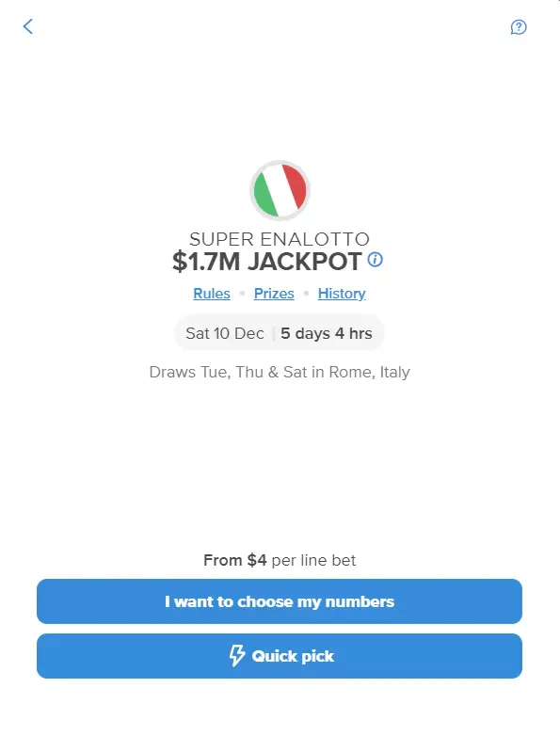The height and width of the screenshot is (736, 560).
Task: Select I want to choose my numbers
Action: click(280, 601)
